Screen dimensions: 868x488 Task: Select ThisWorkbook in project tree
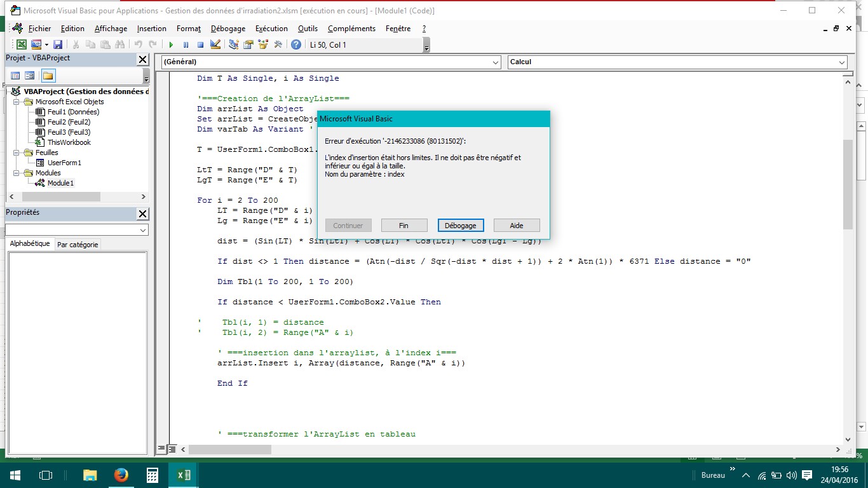coord(69,142)
